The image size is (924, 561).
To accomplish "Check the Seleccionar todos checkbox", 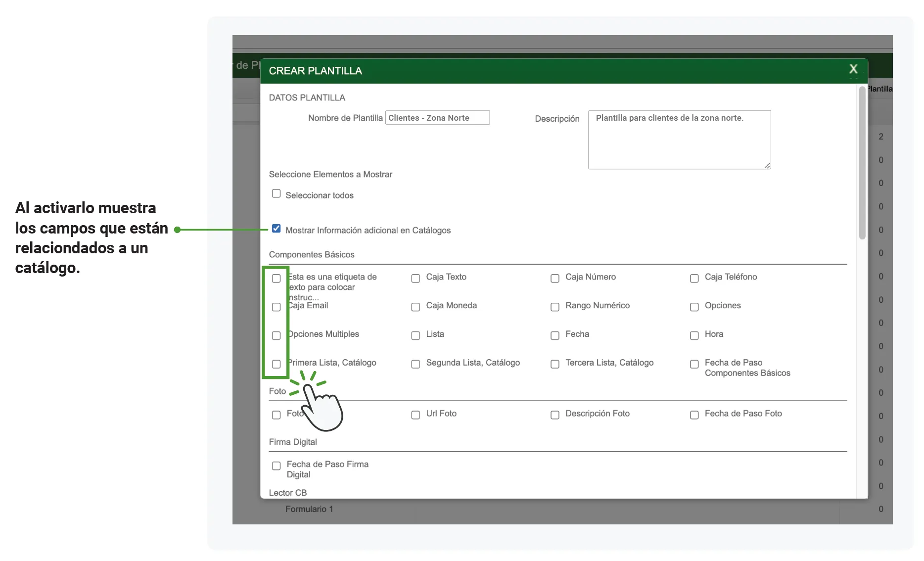I will click(277, 193).
